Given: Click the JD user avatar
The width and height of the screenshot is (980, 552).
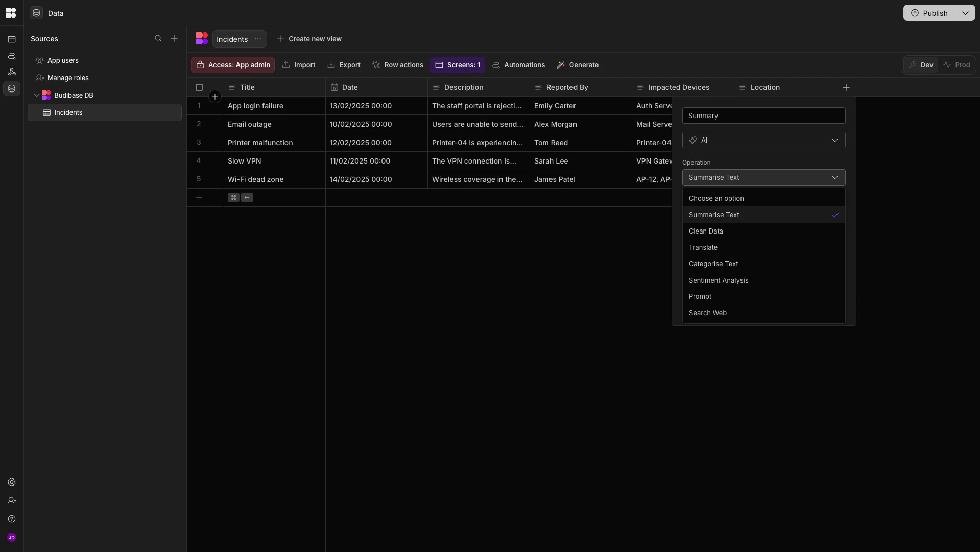Looking at the screenshot, I should point(12,537).
